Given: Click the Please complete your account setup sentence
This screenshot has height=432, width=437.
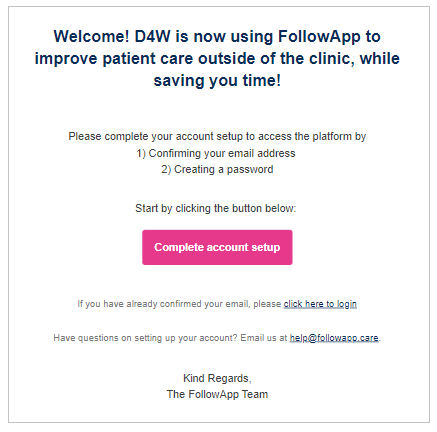Looking at the screenshot, I should (x=217, y=137).
